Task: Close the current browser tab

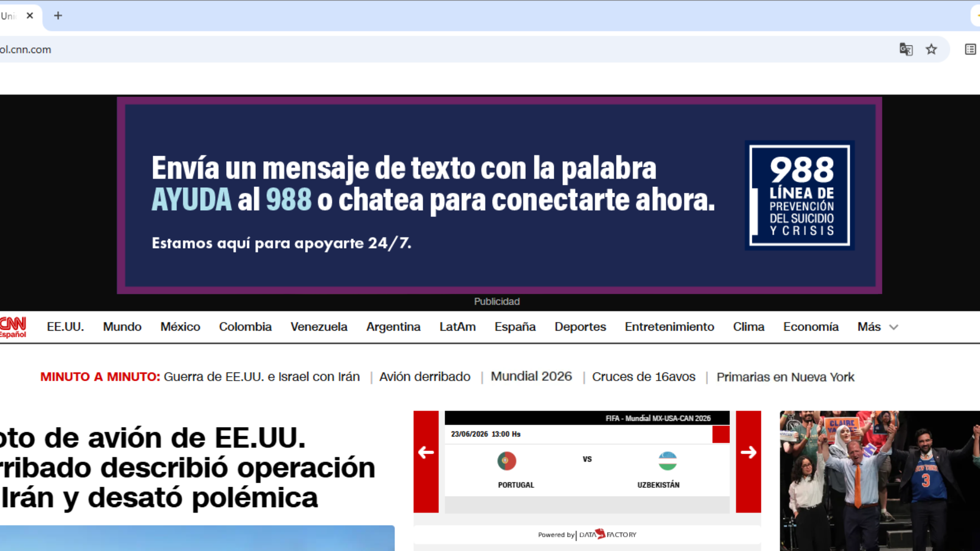Action: (x=30, y=16)
